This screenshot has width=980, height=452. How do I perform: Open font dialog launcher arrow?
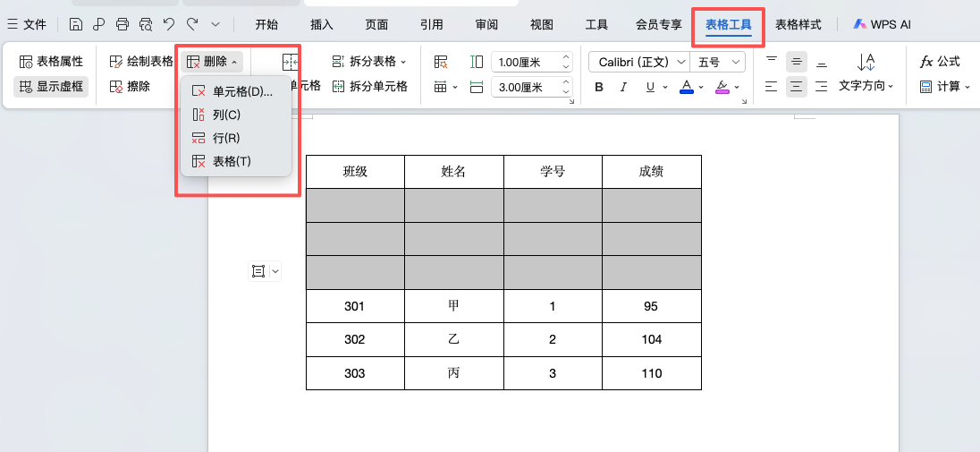pyautogui.click(x=744, y=101)
